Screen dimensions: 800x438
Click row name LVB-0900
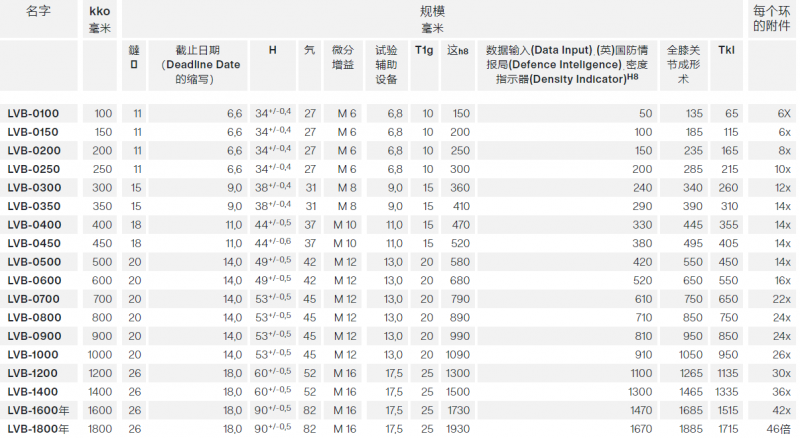point(34,336)
